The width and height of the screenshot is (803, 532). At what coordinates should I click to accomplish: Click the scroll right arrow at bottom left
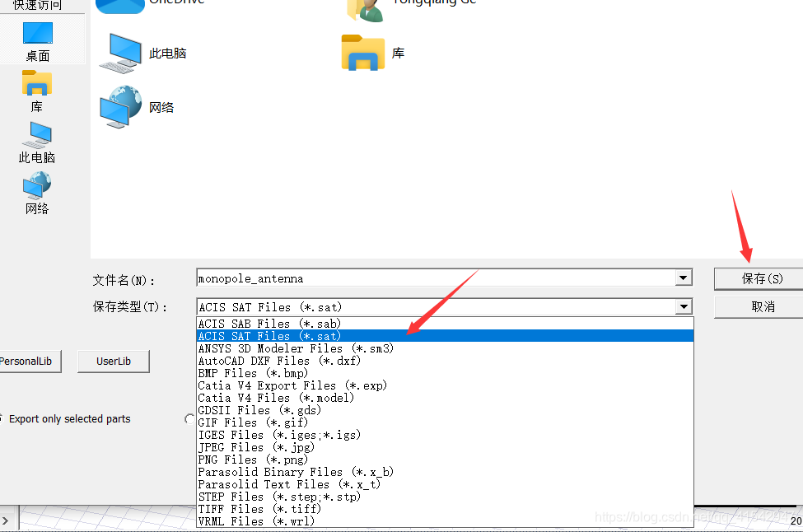6,520
